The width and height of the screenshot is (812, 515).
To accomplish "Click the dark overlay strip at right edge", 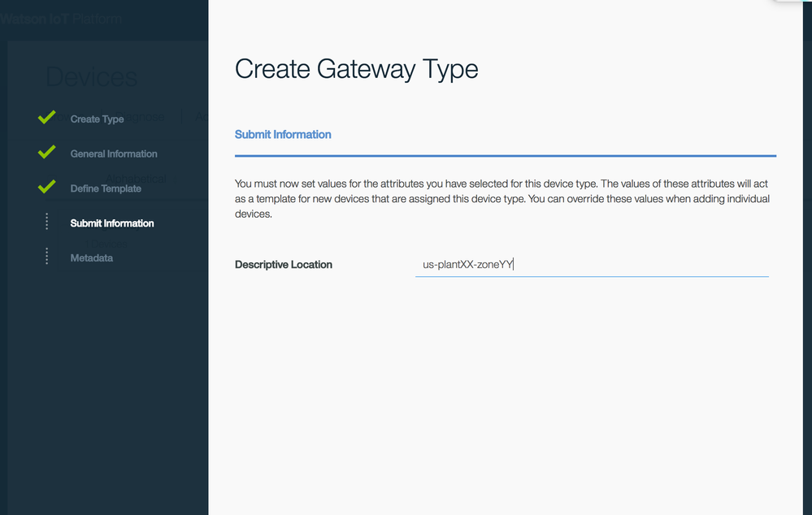I will (x=807, y=244).
